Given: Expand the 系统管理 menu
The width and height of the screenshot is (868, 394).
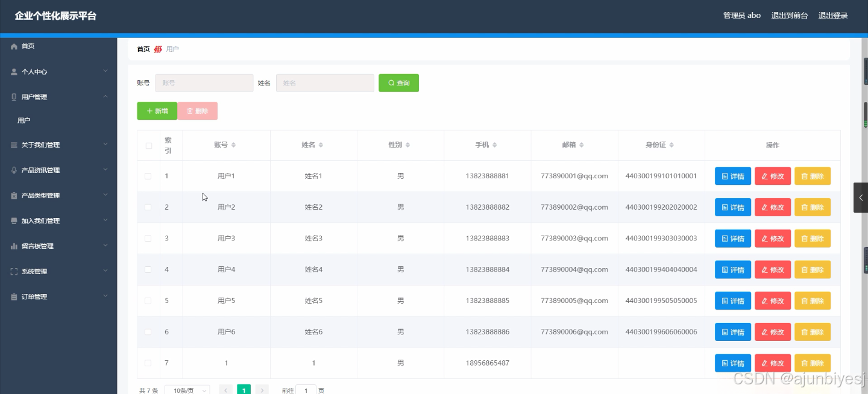Looking at the screenshot, I should (x=105, y=271).
